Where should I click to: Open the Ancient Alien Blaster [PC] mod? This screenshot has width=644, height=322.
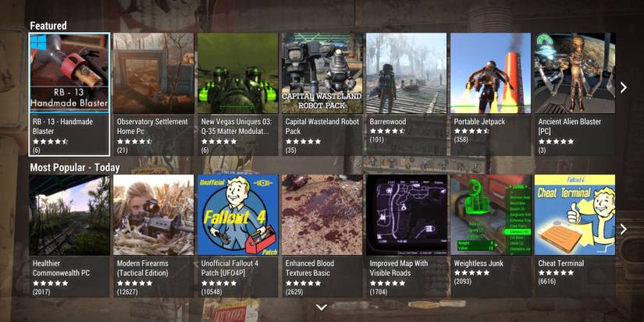coord(575,94)
